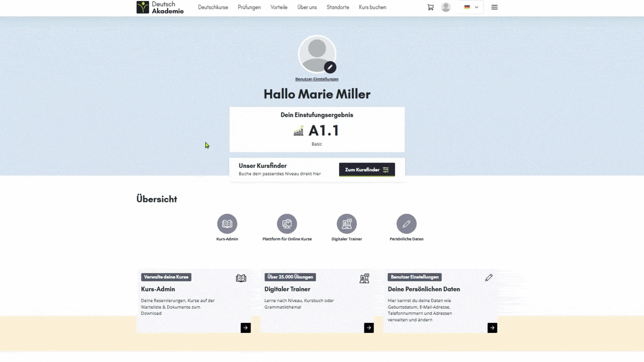Click the Deutsch Akademie logo
644x362 pixels.
[160, 7]
